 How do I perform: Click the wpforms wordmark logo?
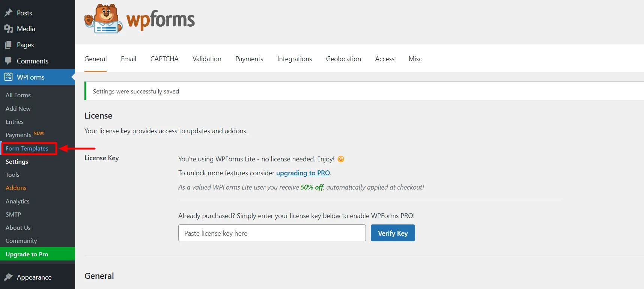pyautogui.click(x=161, y=20)
